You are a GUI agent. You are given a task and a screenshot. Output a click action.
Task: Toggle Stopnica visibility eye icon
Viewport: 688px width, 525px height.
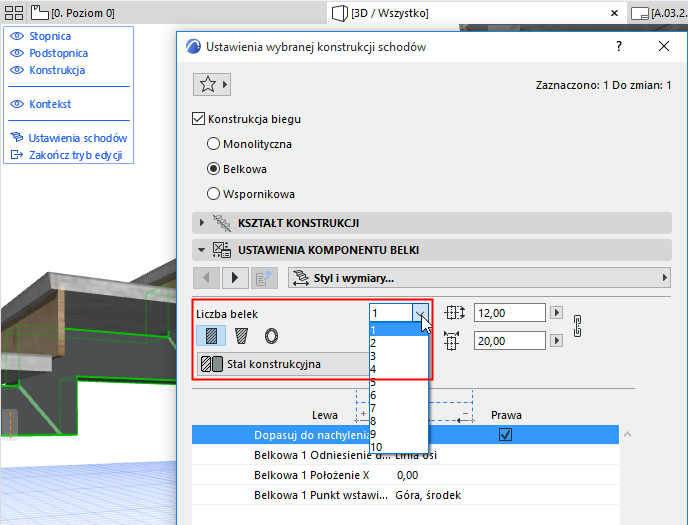[x=17, y=36]
